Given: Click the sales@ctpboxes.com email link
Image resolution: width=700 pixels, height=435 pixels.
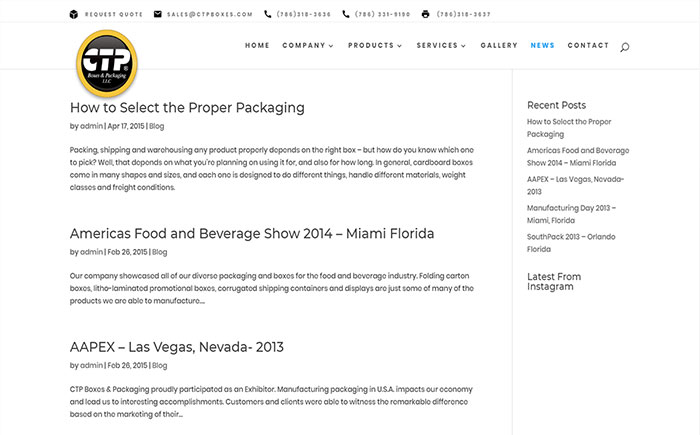Looking at the screenshot, I should [210, 14].
